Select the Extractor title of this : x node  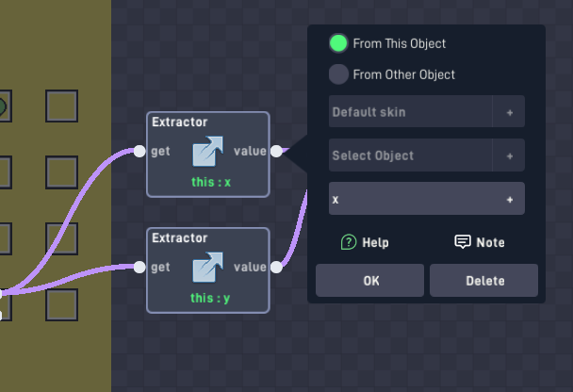tap(180, 122)
